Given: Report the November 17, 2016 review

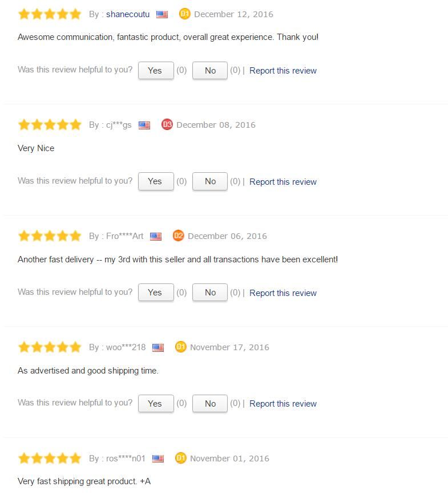Looking at the screenshot, I should click(x=282, y=404).
